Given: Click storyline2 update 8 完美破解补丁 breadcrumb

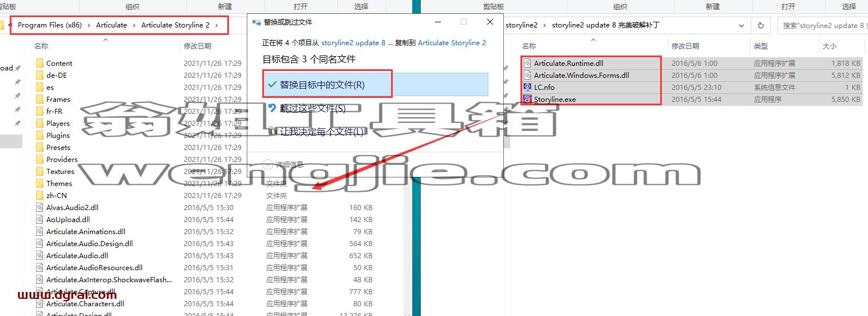Looking at the screenshot, I should pyautogui.click(x=605, y=25).
